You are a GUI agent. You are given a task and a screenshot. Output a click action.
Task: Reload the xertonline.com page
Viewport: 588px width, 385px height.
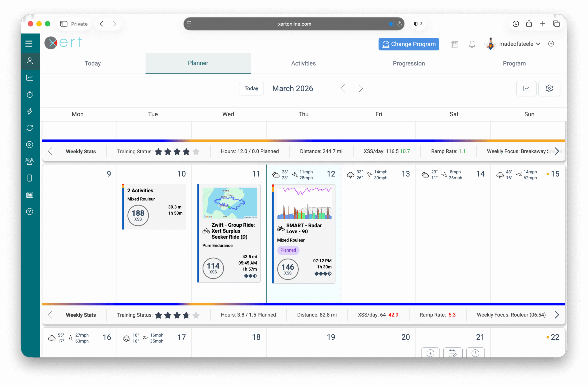pyautogui.click(x=399, y=24)
